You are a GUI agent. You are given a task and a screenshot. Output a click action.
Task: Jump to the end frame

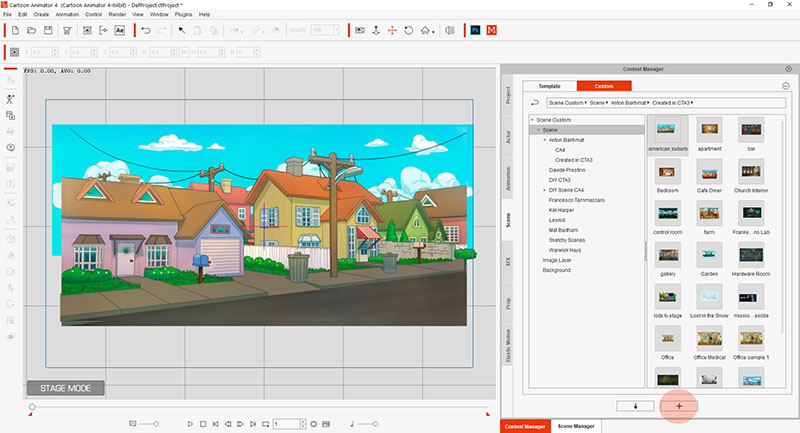coord(253,424)
